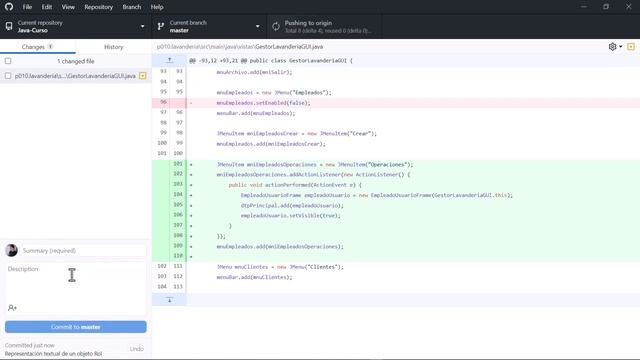
Task: Click the user avatar beside Summary field
Action: [11, 250]
